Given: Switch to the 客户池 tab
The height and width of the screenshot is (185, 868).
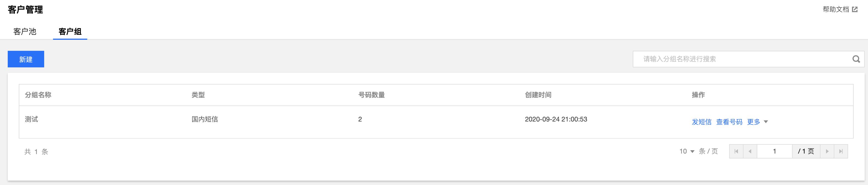Looking at the screenshot, I should coord(25,31).
